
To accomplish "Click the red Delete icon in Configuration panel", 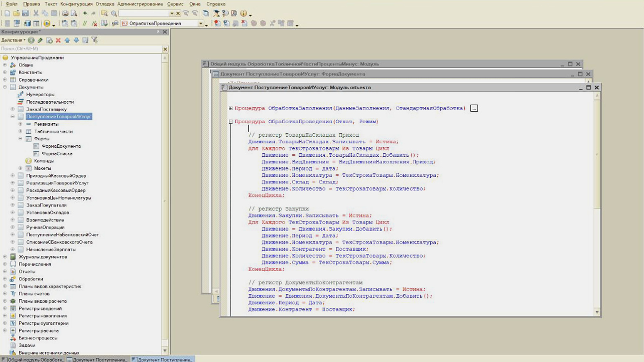I will (x=58, y=40).
